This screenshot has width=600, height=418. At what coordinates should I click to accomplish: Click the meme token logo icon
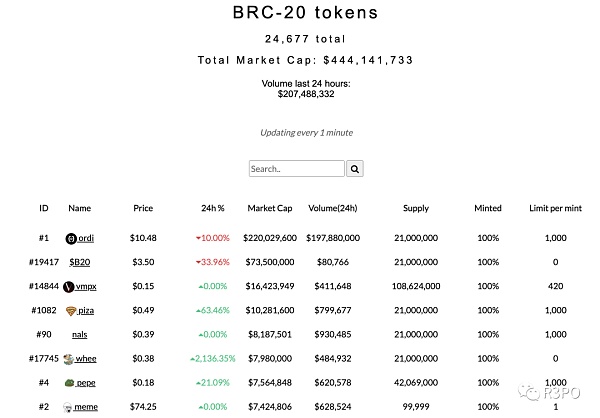tap(68, 406)
